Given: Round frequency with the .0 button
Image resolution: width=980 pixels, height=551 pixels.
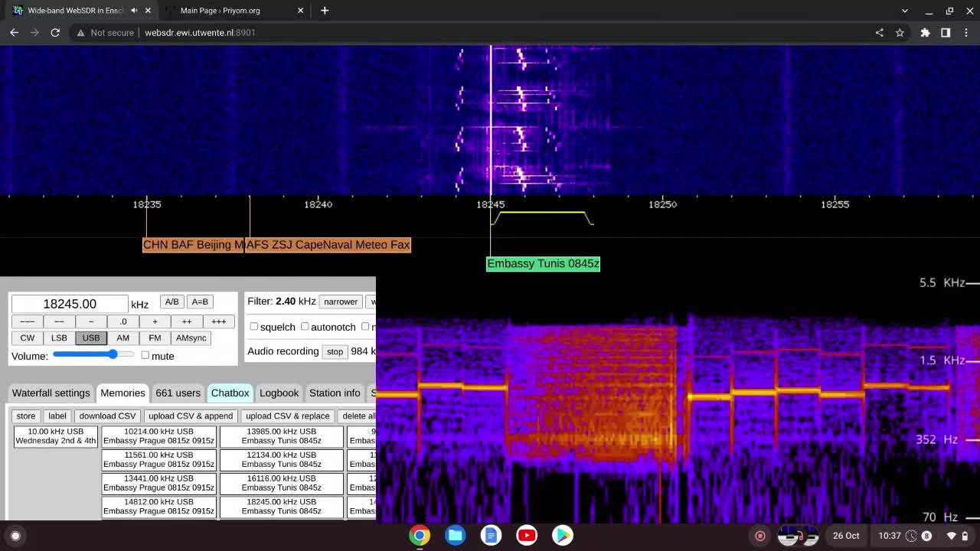Looking at the screenshot, I should point(122,321).
